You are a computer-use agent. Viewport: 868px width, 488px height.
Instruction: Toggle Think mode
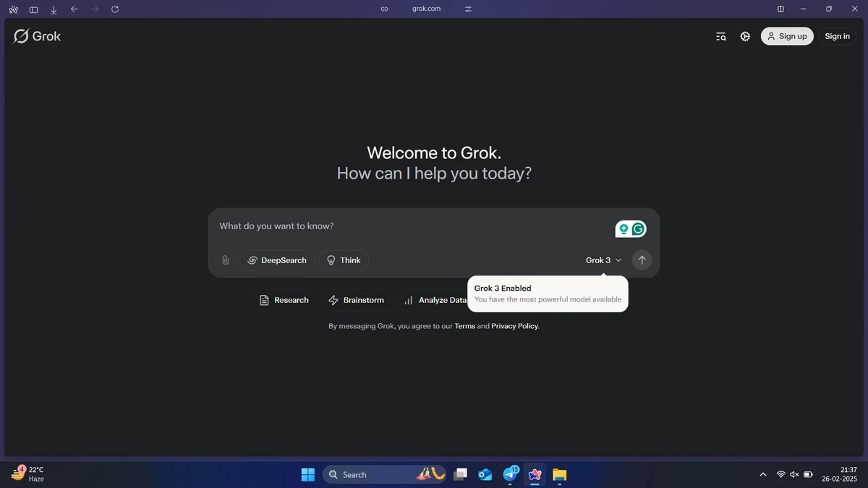pos(344,260)
